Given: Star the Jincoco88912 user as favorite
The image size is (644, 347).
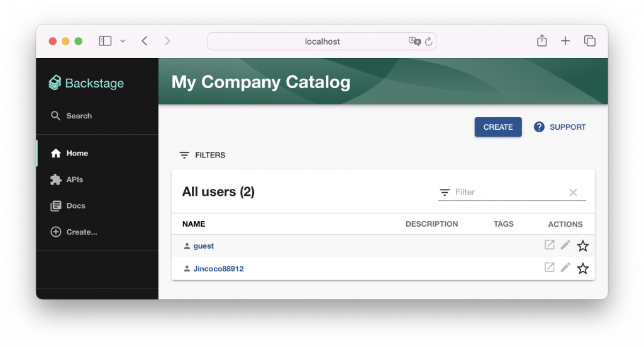Looking at the screenshot, I should [x=583, y=269].
